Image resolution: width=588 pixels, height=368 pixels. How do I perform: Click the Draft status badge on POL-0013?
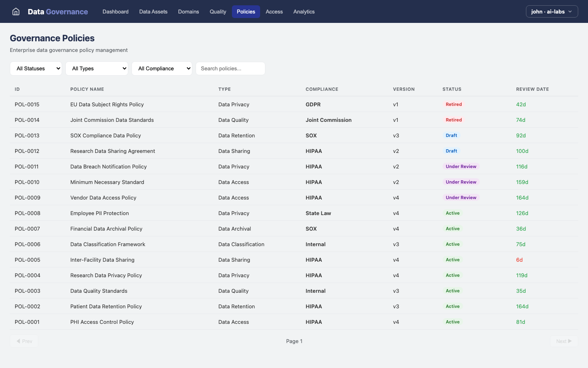click(451, 135)
